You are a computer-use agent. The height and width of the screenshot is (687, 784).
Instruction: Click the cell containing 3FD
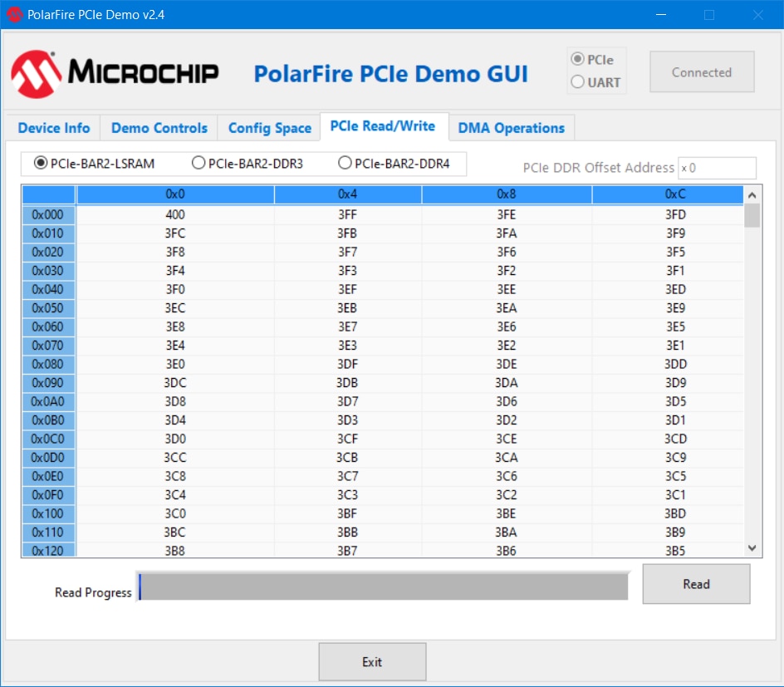pos(668,214)
